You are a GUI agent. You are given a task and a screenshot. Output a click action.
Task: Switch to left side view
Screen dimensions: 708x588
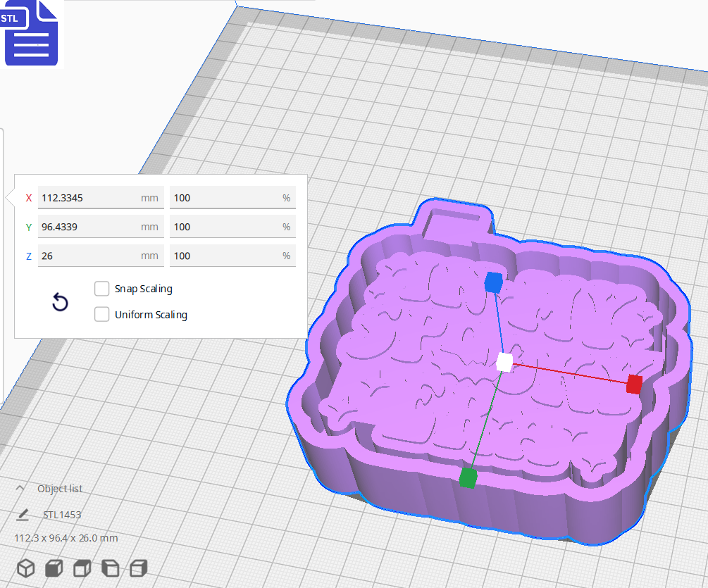tap(110, 568)
